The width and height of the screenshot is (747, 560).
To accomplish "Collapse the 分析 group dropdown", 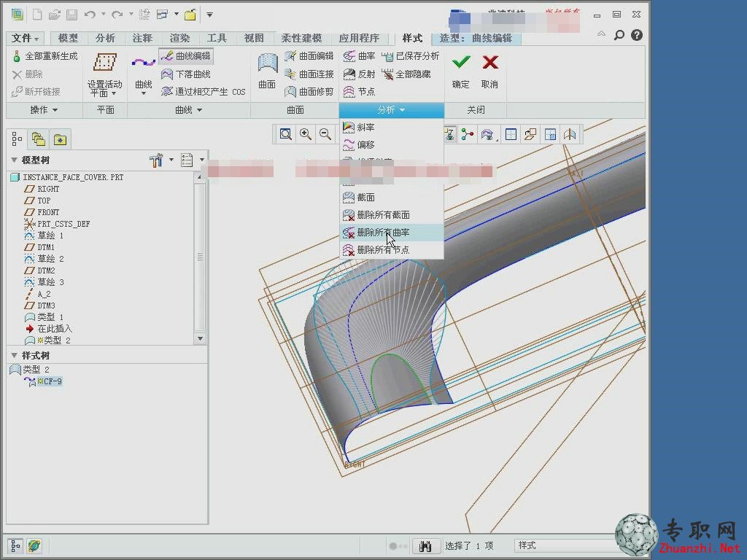I will click(391, 110).
